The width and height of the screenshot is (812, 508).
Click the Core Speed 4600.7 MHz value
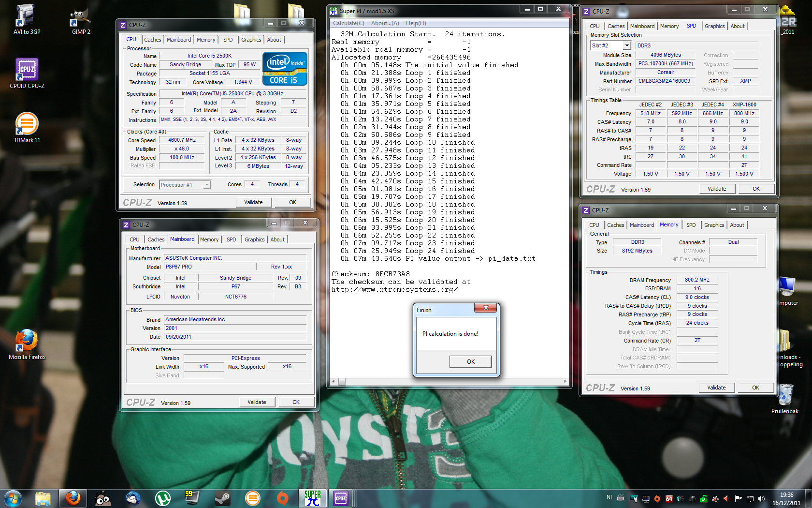[182, 140]
